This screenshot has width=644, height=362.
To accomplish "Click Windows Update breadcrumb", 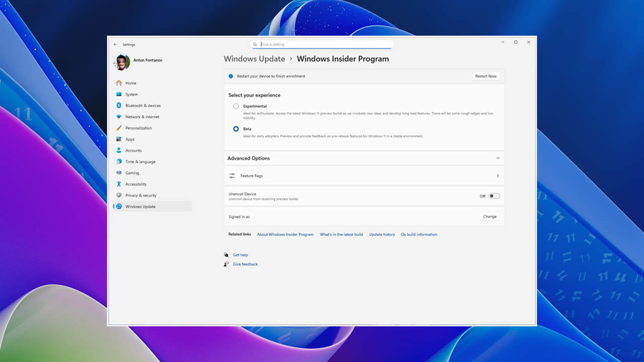I will [255, 59].
